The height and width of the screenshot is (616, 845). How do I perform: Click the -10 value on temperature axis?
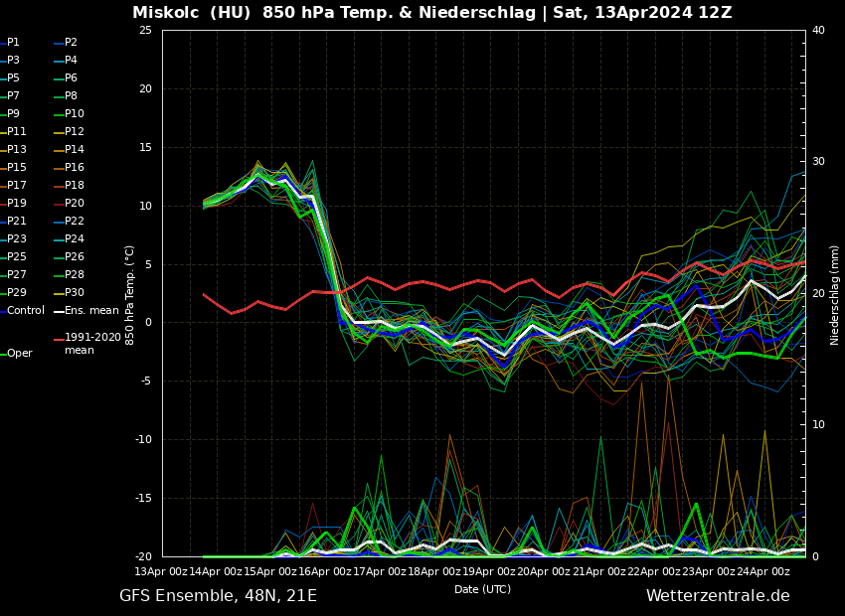(143, 440)
